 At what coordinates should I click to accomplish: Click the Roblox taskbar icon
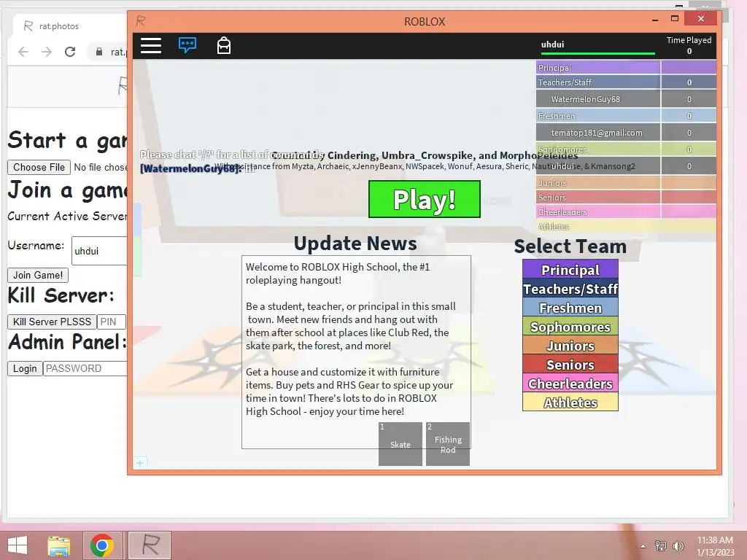(x=150, y=545)
